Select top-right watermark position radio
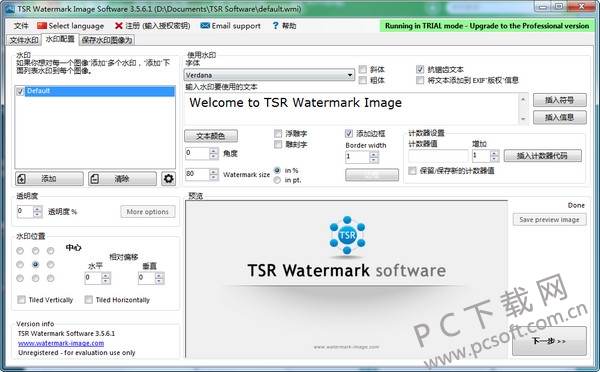The width and height of the screenshot is (600, 372). tap(50, 251)
